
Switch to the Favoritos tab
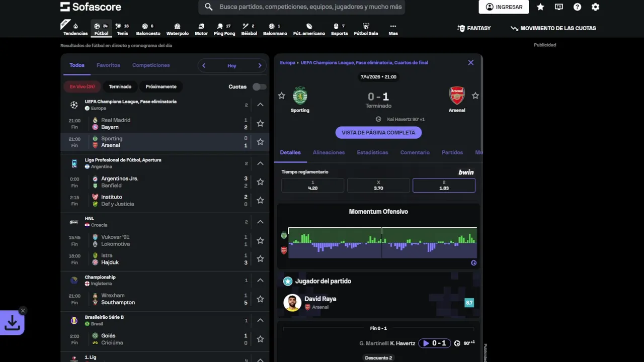(x=108, y=65)
